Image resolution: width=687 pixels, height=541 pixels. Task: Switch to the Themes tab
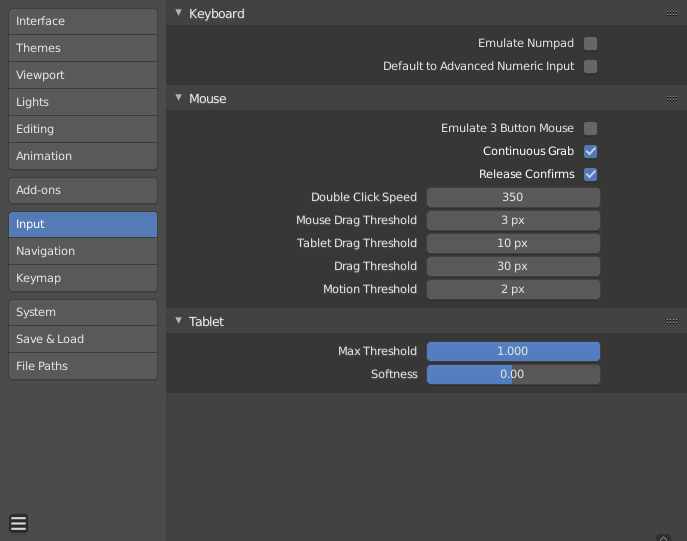coord(83,48)
